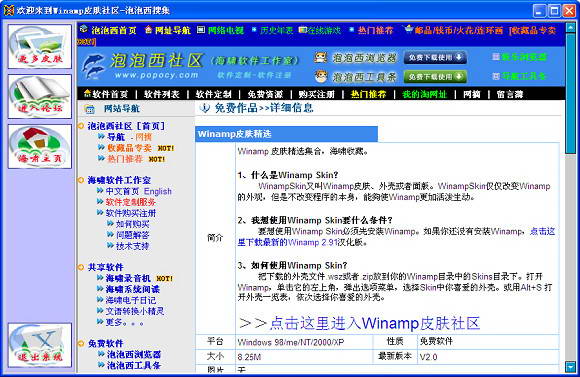Click the scrollbar down arrow

point(571,367)
